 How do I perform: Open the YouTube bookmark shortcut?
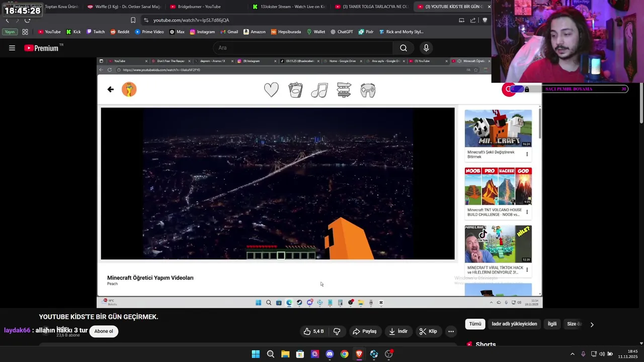[x=49, y=32]
